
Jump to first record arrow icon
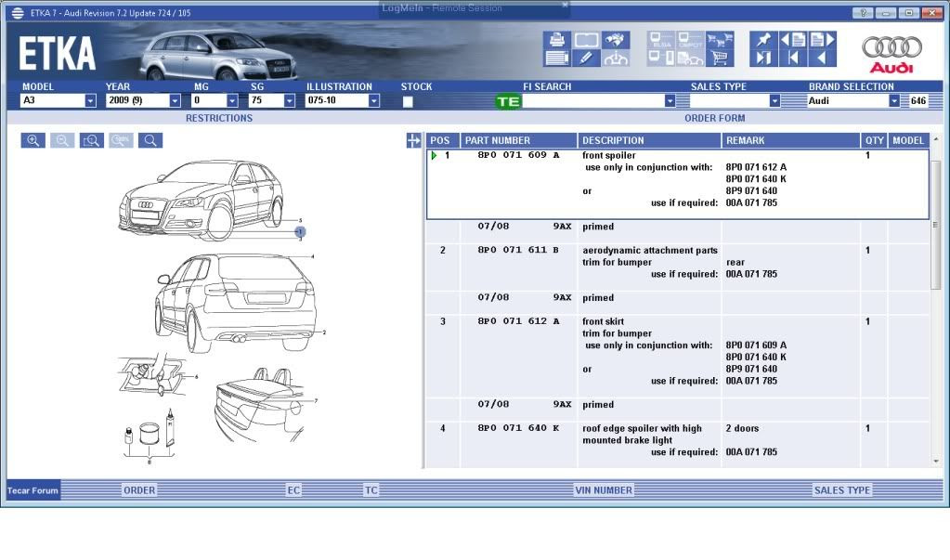(793, 59)
